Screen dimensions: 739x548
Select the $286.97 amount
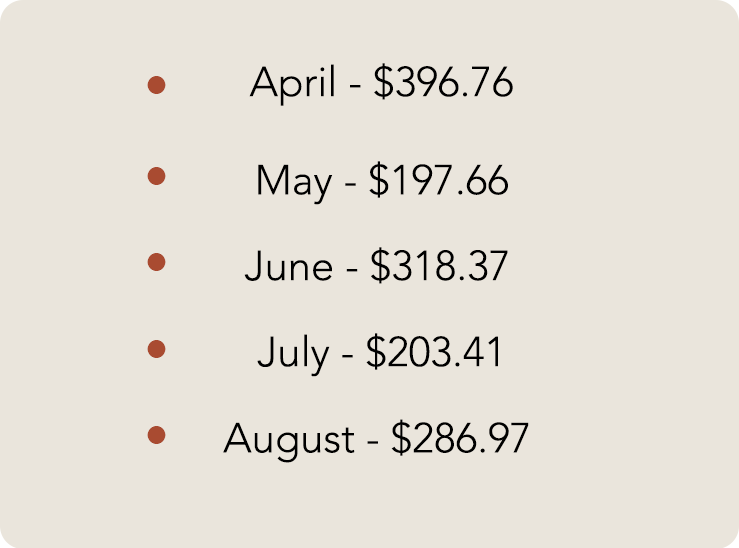click(460, 439)
